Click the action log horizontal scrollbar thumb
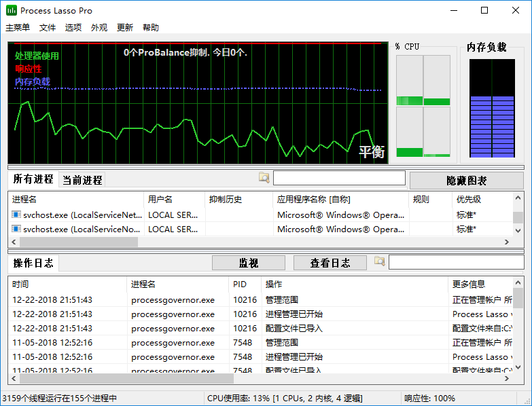 [x=126, y=379]
